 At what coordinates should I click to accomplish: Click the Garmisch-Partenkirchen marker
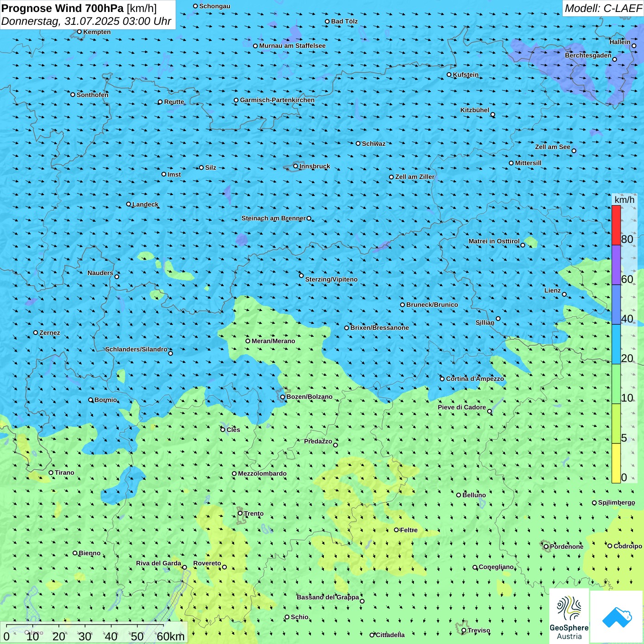pos(236,100)
